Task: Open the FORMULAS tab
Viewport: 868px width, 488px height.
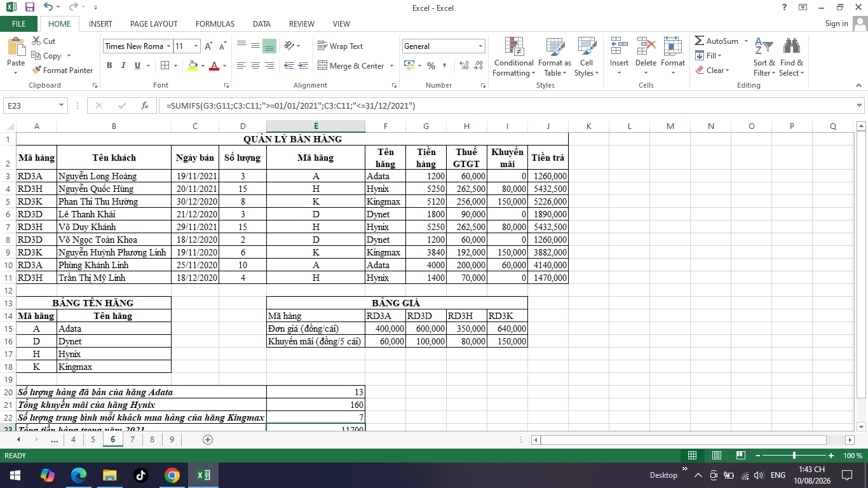Action: click(215, 24)
